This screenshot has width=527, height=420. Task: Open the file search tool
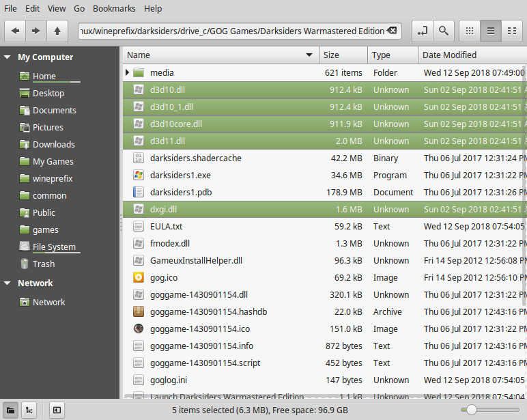444,31
